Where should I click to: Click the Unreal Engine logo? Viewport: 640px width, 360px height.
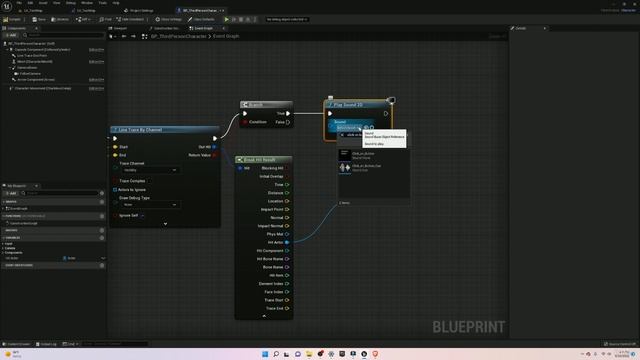point(7,7)
